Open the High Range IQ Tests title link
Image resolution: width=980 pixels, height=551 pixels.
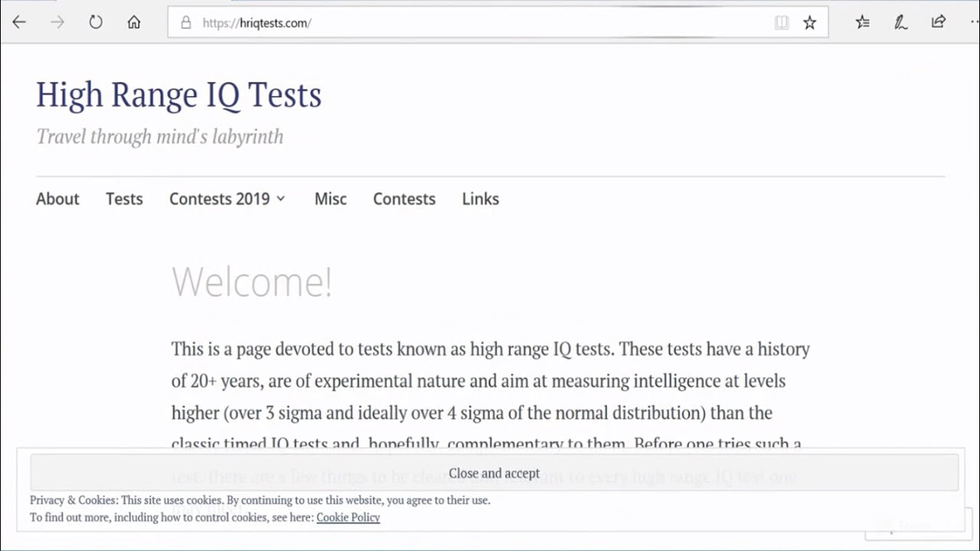(179, 95)
